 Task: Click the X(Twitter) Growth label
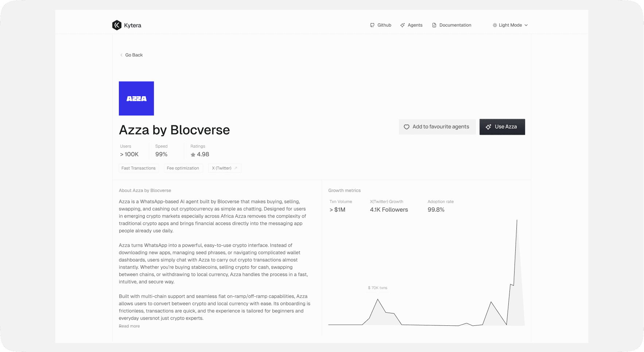coord(387,202)
